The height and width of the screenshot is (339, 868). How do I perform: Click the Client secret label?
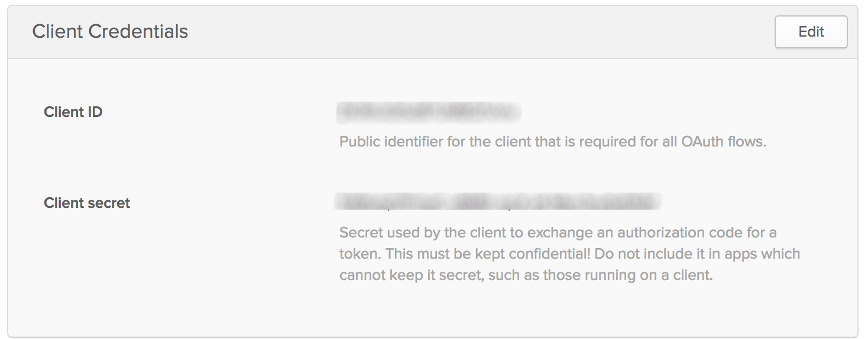point(87,203)
